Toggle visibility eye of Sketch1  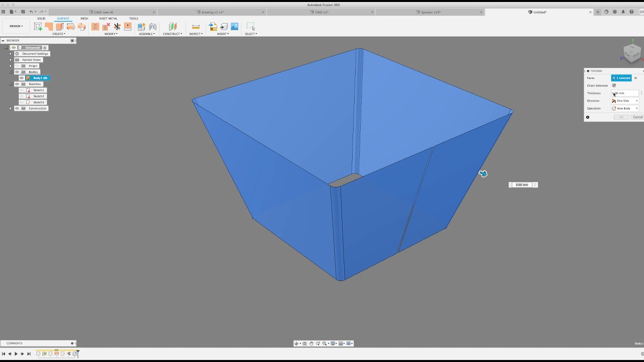click(22, 90)
